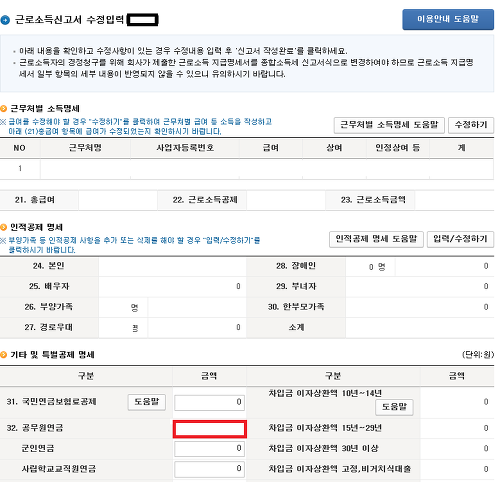Click the 24. 본인 label
The image size is (500, 482).
(x=49, y=266)
